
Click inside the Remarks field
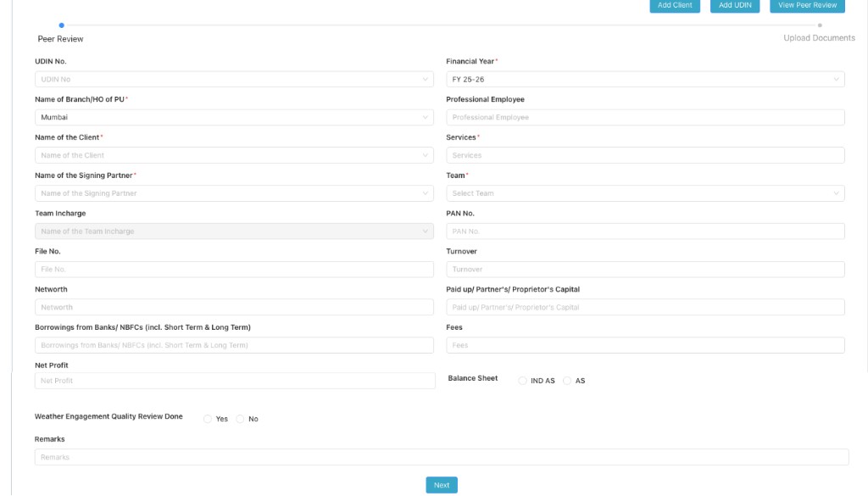[441, 457]
